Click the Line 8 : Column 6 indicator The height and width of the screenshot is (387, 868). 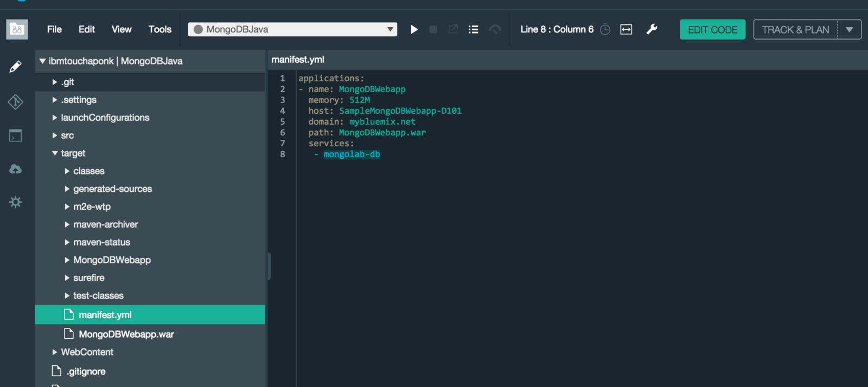click(557, 29)
